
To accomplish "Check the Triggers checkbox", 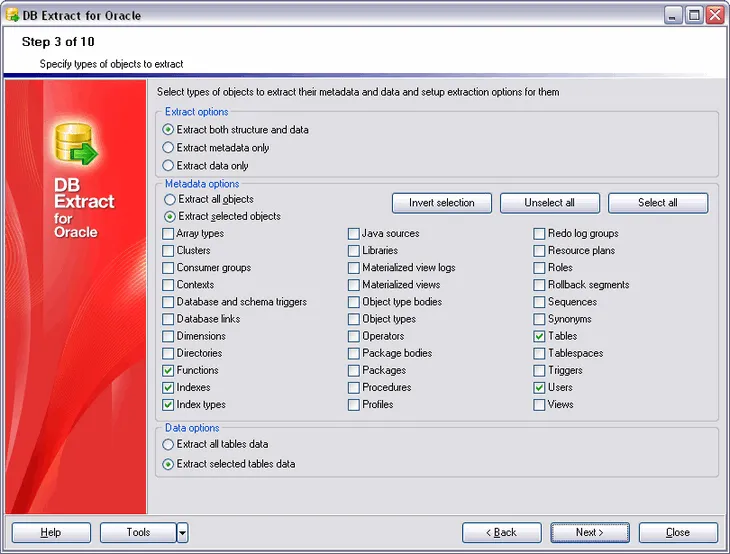I will (x=539, y=371).
